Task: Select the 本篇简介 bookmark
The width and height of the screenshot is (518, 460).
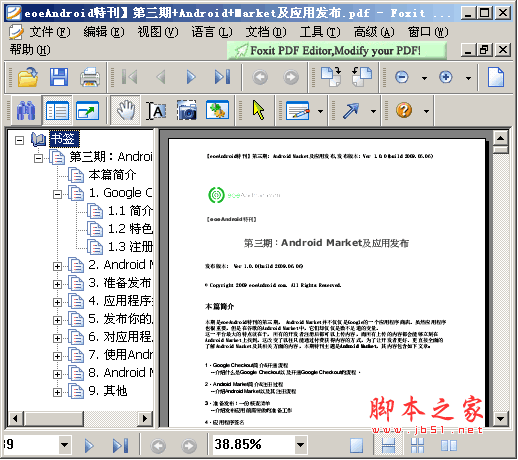Action: click(x=112, y=175)
